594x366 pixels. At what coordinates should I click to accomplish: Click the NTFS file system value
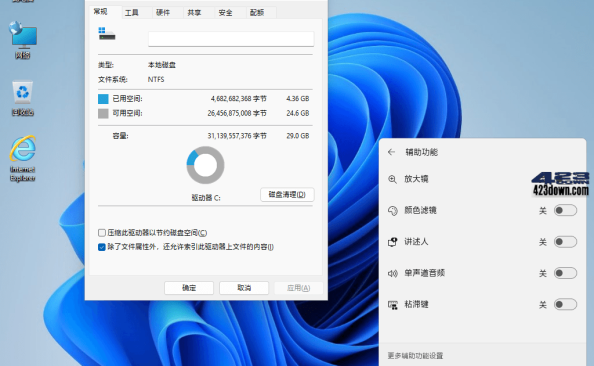point(156,79)
